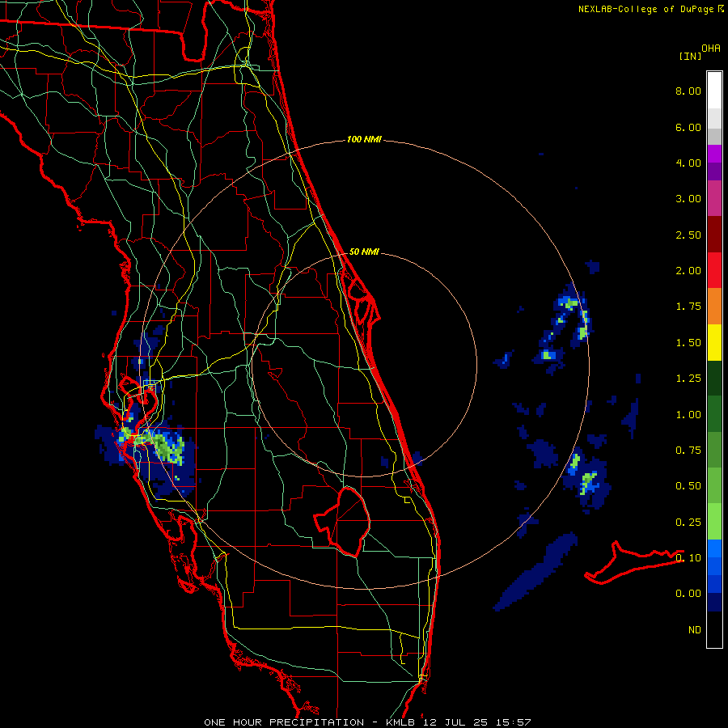Click the white swatch atop the legend
Viewport: 728px width, 728px height.
(x=714, y=91)
